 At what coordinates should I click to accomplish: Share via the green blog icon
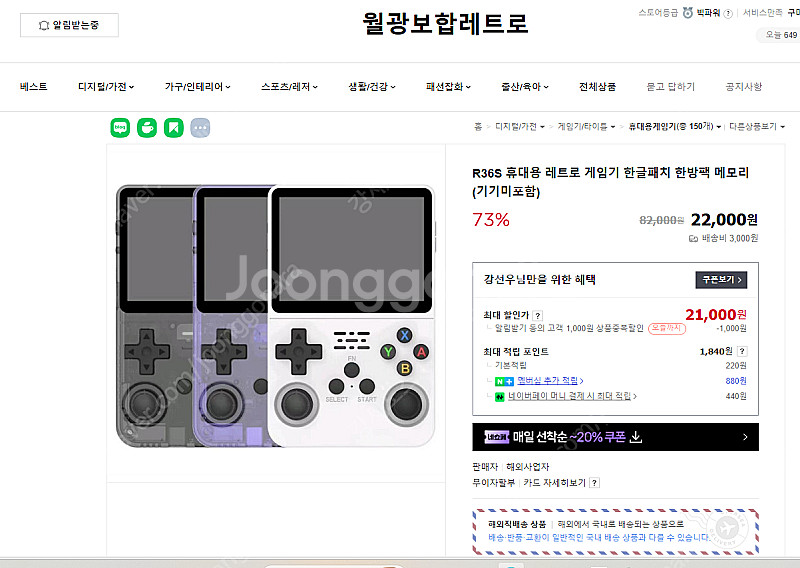(120, 128)
